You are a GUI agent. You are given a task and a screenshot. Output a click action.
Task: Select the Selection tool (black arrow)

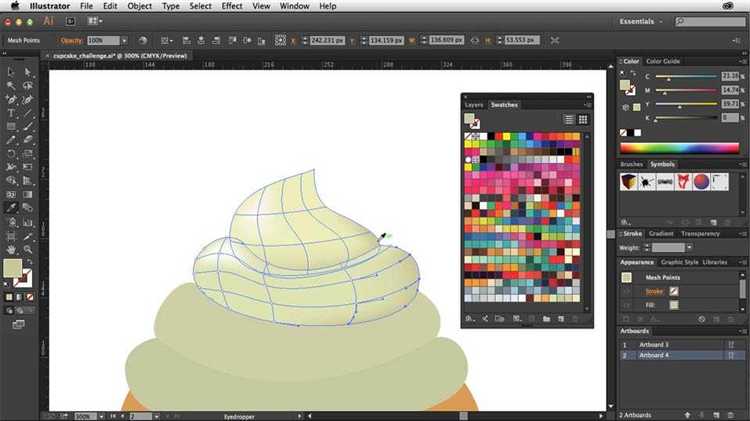pyautogui.click(x=11, y=72)
